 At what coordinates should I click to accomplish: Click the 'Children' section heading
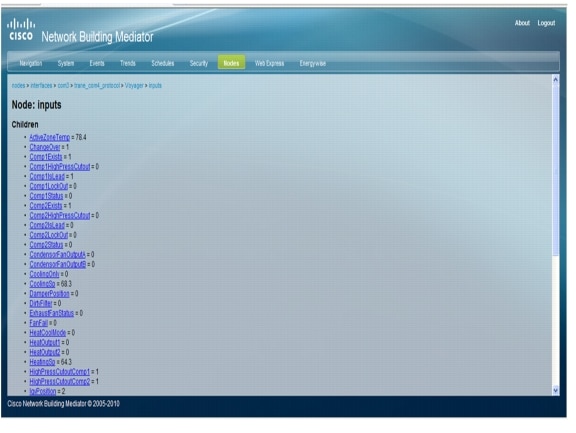point(25,125)
